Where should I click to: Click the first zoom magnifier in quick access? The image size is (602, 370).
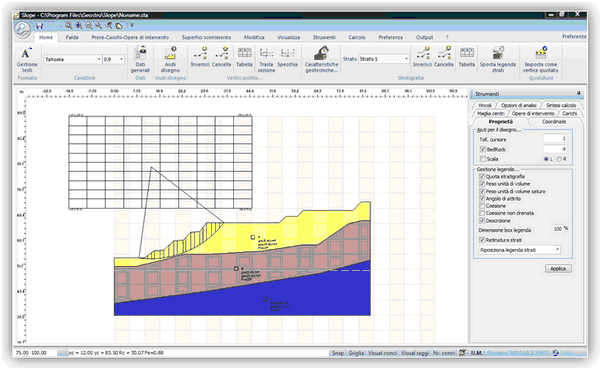[x=68, y=26]
